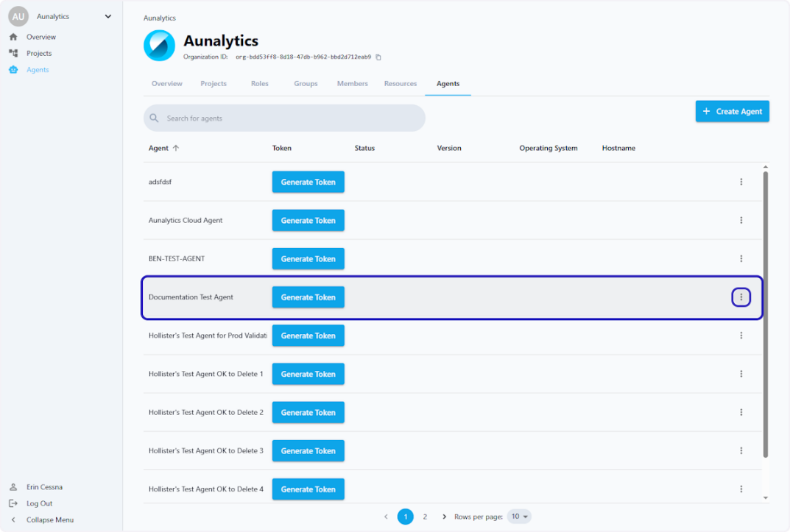Viewport: 790px width, 532px height.
Task: Collapse the sidebar menu
Action: coord(42,519)
